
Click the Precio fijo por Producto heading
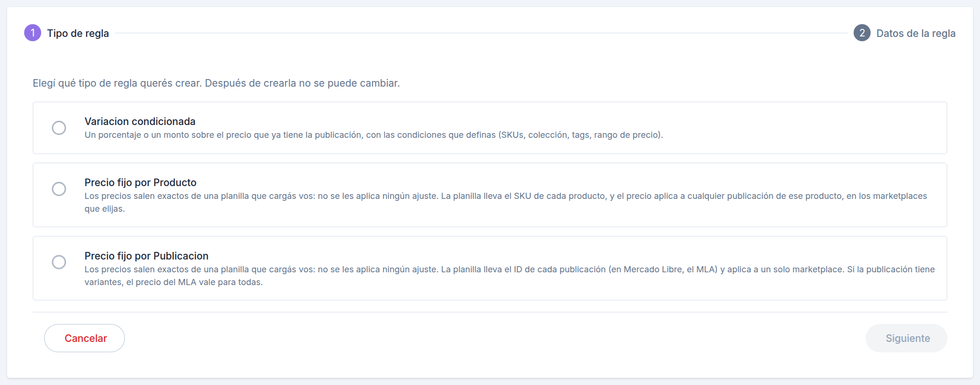(141, 182)
